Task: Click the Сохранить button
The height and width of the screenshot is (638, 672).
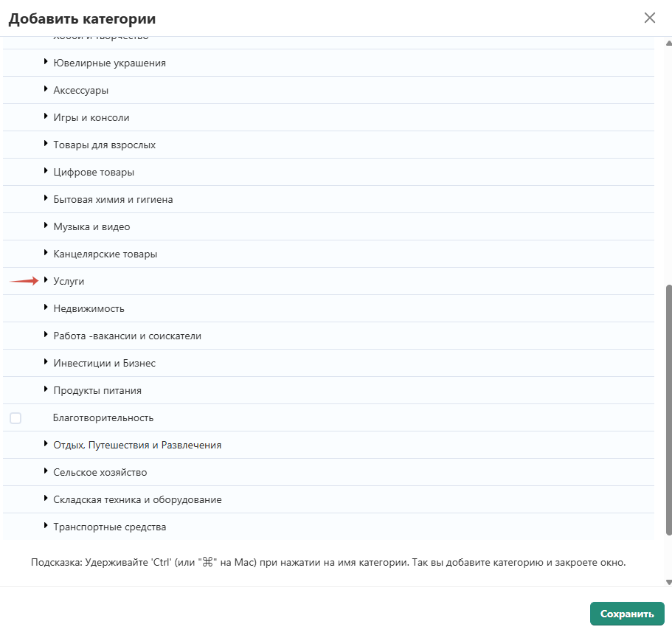Action: pos(627,614)
